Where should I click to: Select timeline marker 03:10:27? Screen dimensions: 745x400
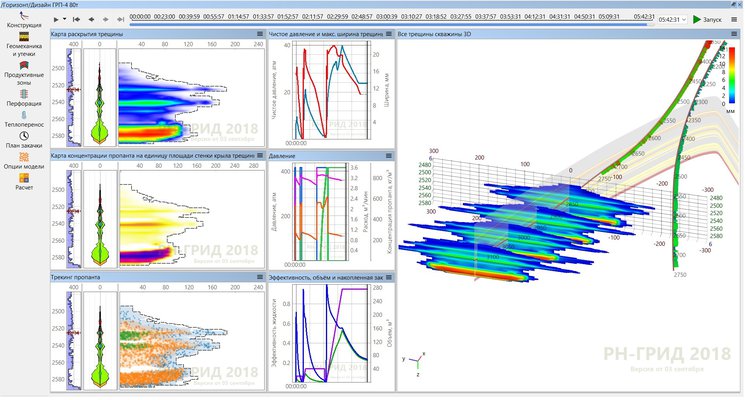[411, 17]
